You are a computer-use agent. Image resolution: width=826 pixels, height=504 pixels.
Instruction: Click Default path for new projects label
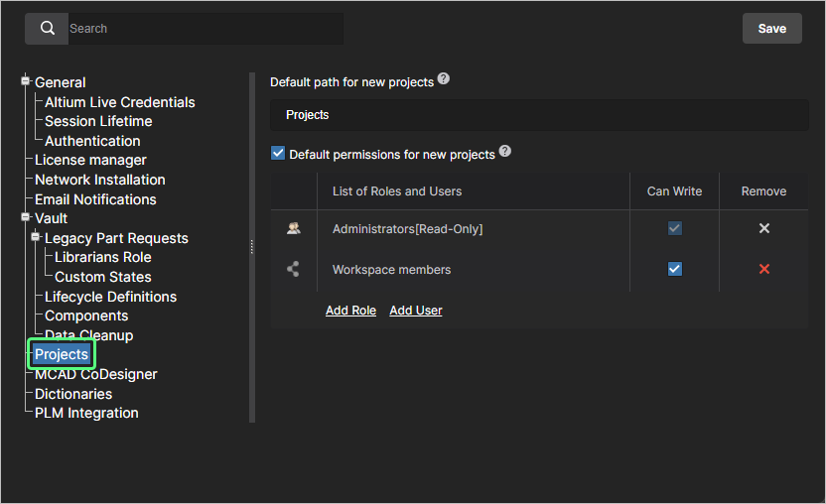click(351, 82)
